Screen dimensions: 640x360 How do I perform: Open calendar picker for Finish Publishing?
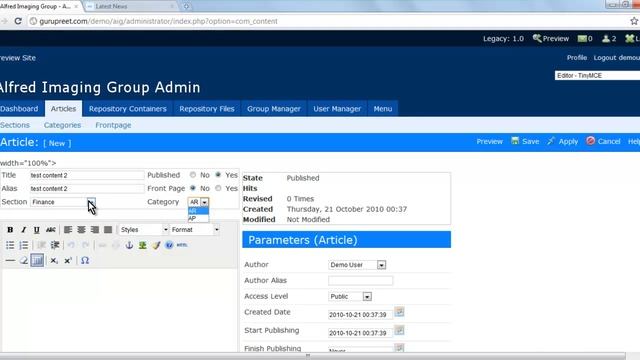tap(399, 347)
